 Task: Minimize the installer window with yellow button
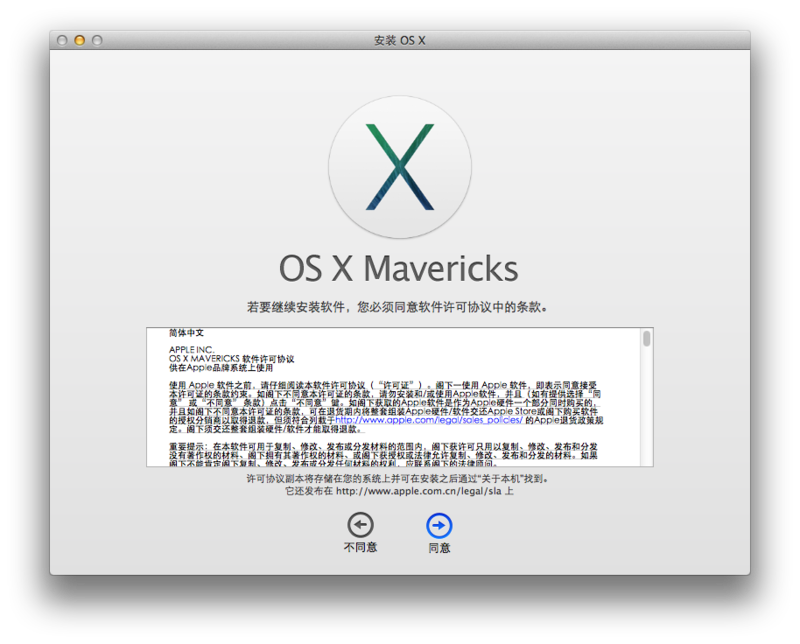[80, 40]
